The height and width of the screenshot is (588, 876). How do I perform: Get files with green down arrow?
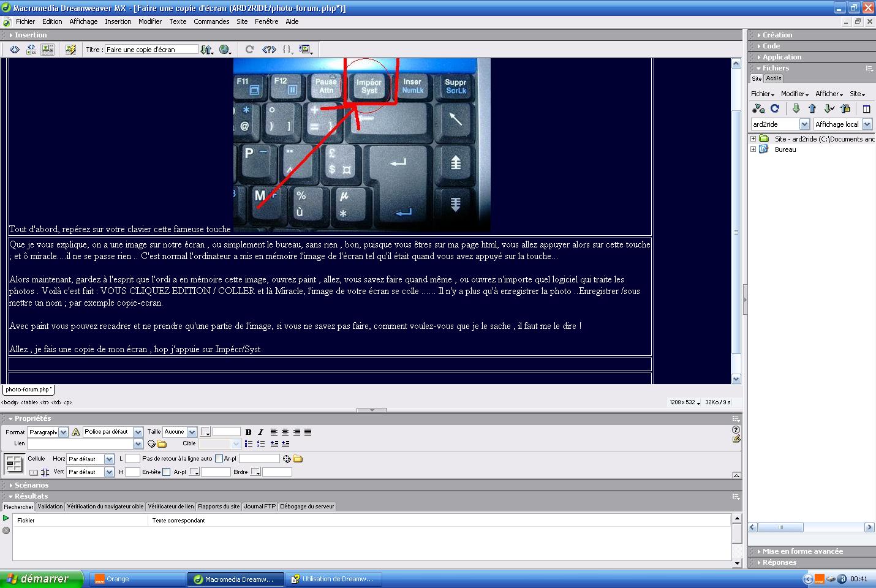[796, 108]
